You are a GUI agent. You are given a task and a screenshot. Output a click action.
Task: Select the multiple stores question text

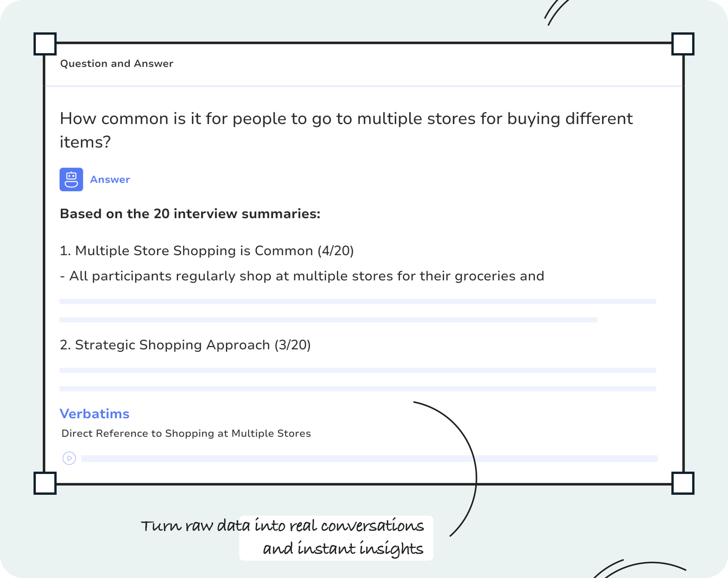[x=346, y=130]
